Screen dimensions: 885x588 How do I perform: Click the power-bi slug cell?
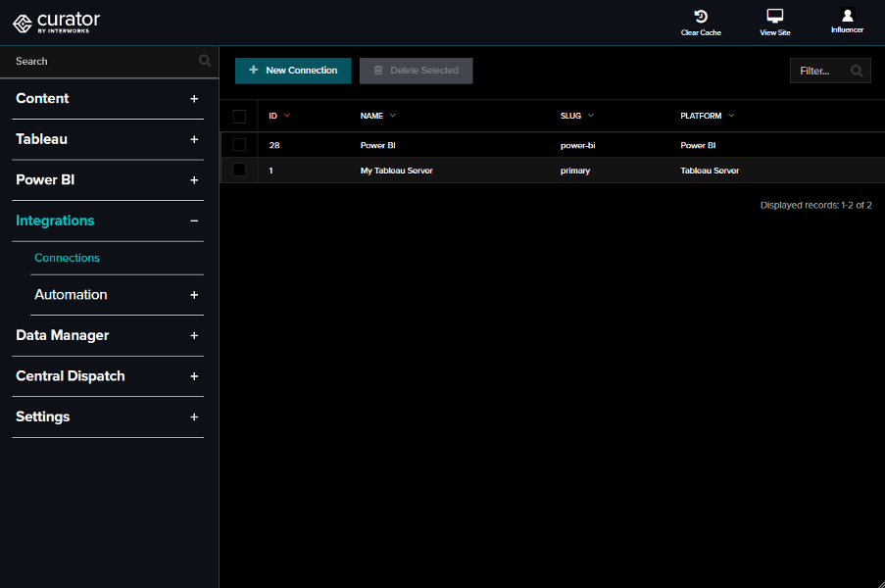[x=578, y=145]
